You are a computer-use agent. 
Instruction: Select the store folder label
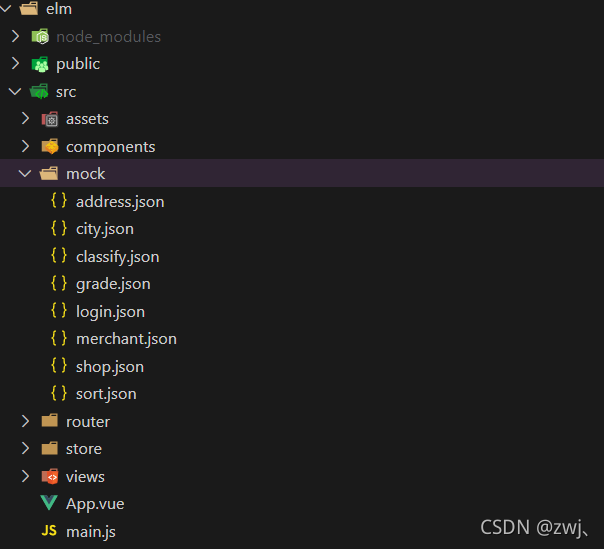(x=84, y=449)
